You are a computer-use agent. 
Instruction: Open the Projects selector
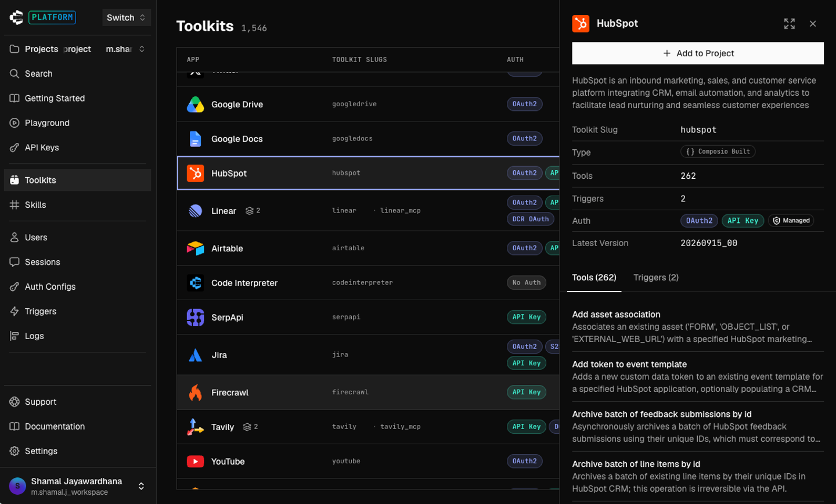click(78, 49)
